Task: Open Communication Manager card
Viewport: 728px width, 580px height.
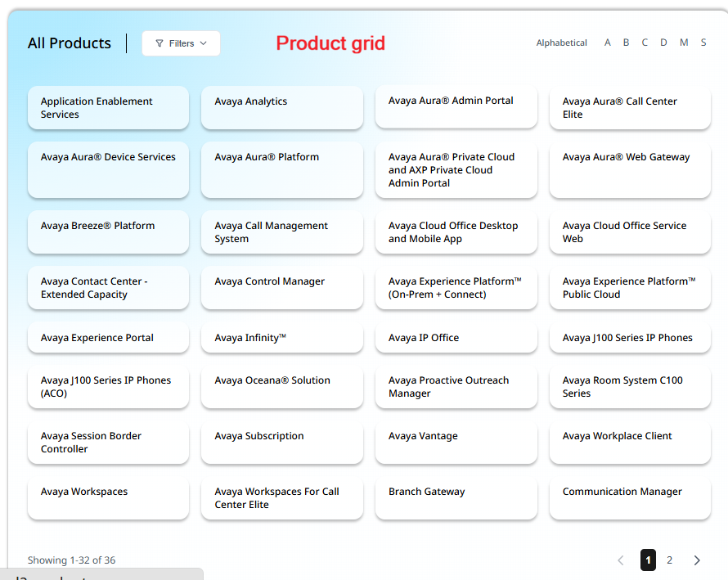Action: click(x=630, y=498)
